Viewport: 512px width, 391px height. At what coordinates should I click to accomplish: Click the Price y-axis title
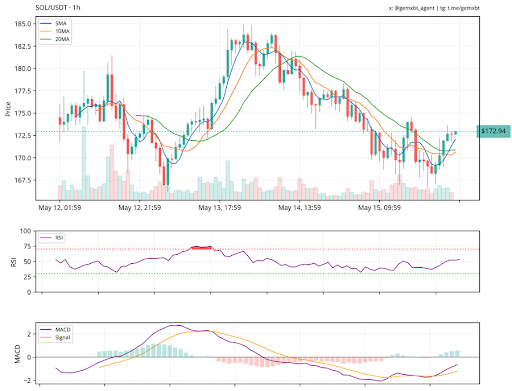pyautogui.click(x=8, y=109)
